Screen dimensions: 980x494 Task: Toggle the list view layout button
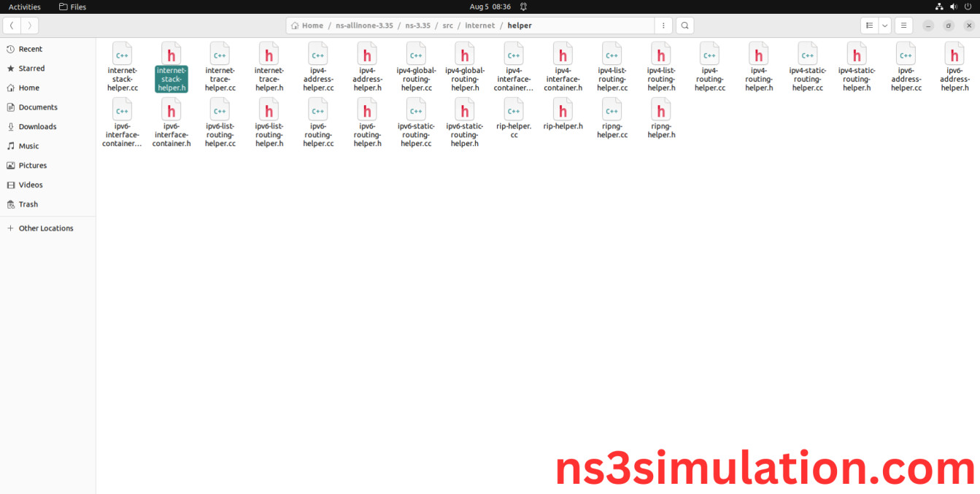coord(869,26)
